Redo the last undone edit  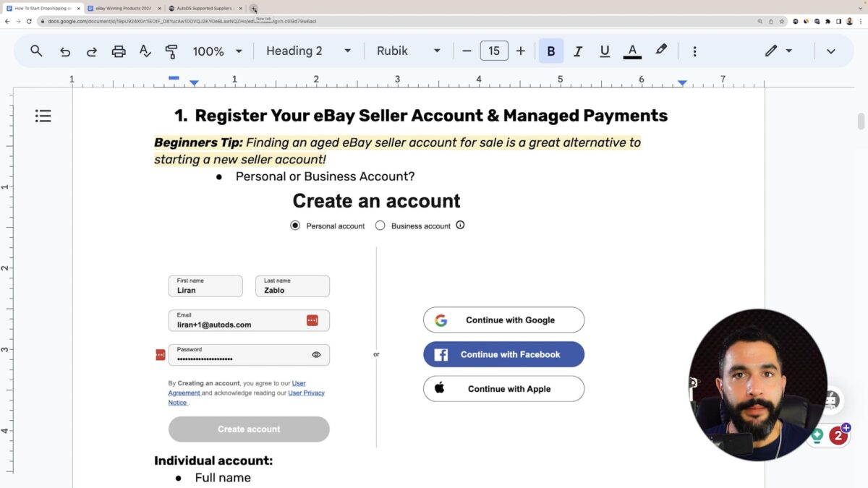(92, 51)
